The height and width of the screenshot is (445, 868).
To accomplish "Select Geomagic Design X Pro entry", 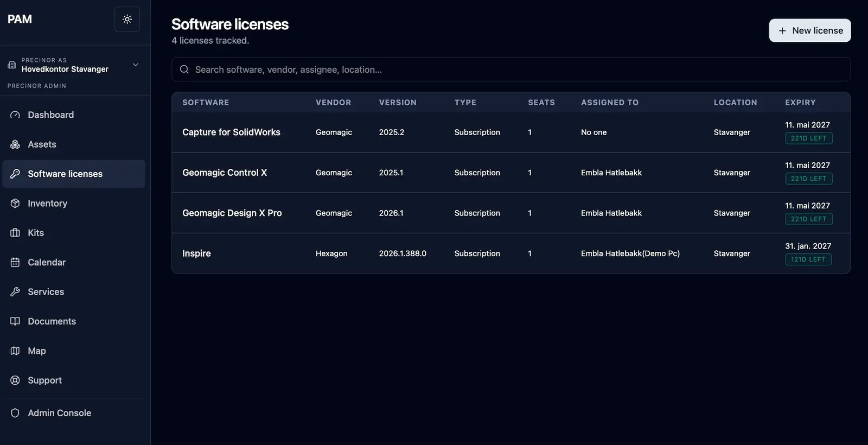I will click(511, 213).
